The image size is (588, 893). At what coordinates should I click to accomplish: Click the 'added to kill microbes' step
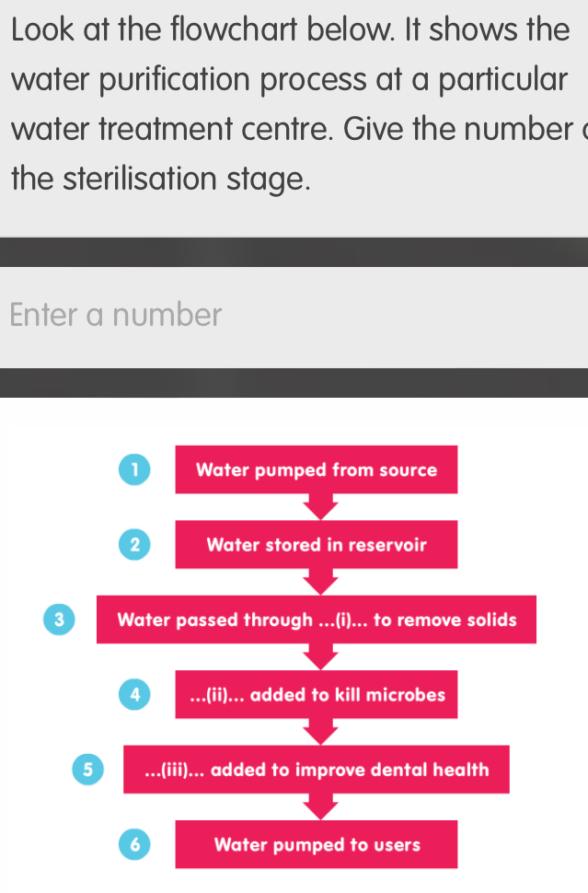tap(317, 694)
